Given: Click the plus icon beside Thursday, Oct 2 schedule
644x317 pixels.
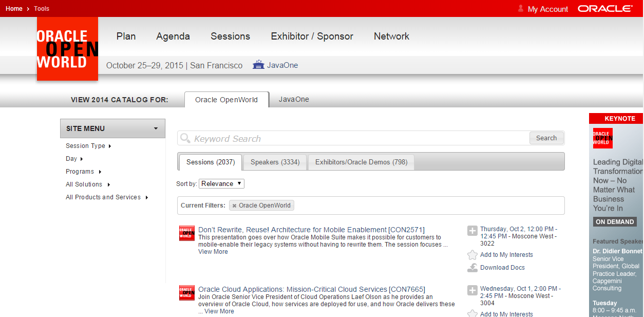Looking at the screenshot, I should point(472,231).
